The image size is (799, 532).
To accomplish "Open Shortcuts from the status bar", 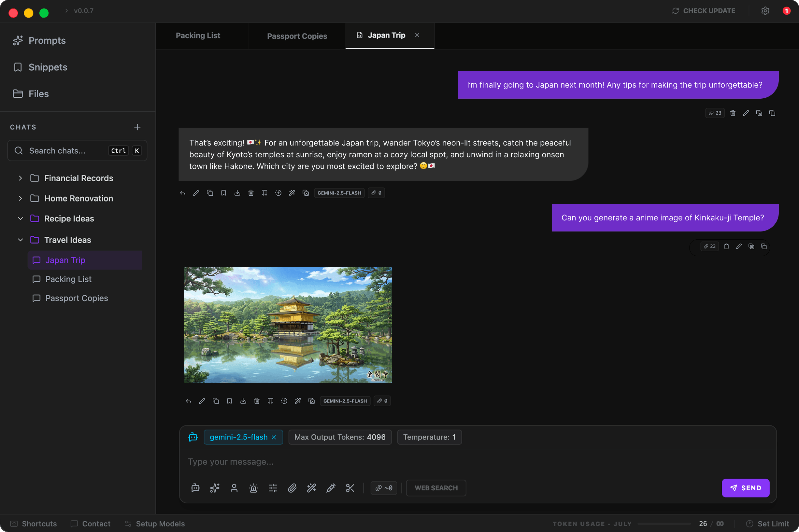I will tap(33, 524).
